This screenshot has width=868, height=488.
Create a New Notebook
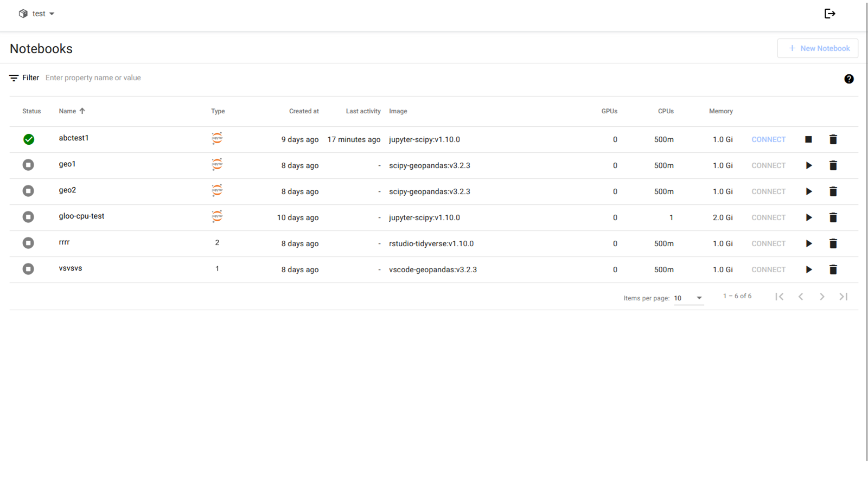[x=818, y=48]
